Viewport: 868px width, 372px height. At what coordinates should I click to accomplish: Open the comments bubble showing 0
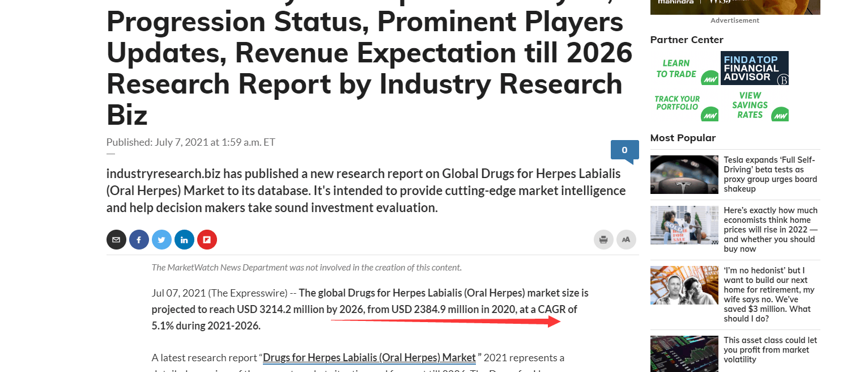point(625,151)
